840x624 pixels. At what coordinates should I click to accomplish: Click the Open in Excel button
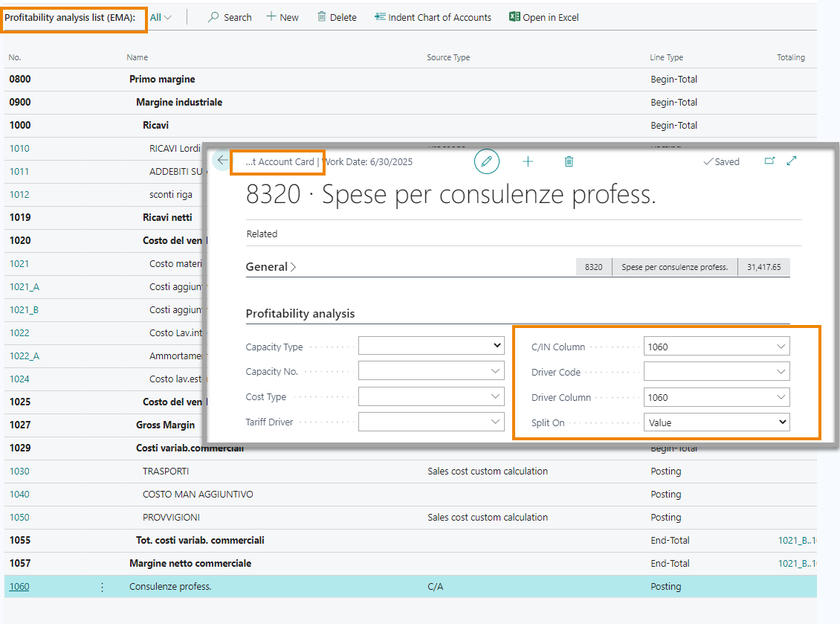(543, 17)
